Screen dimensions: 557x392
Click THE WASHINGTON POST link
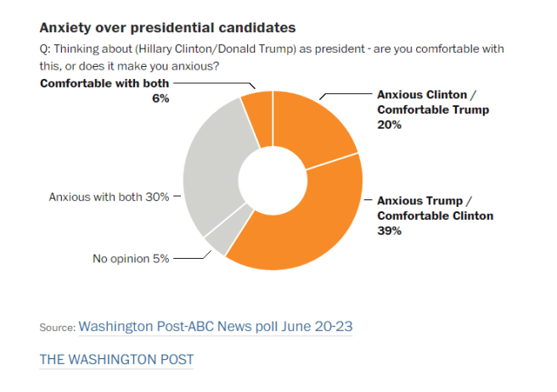116,360
